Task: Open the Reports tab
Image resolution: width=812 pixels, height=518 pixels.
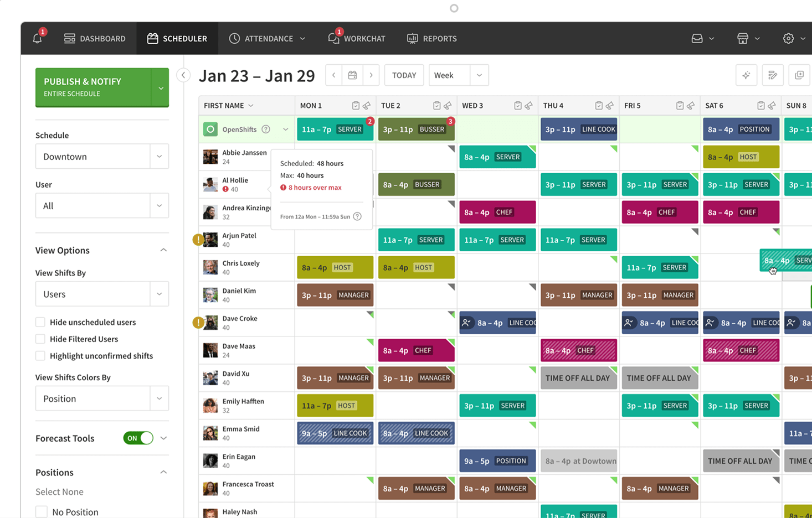Action: [x=432, y=38]
